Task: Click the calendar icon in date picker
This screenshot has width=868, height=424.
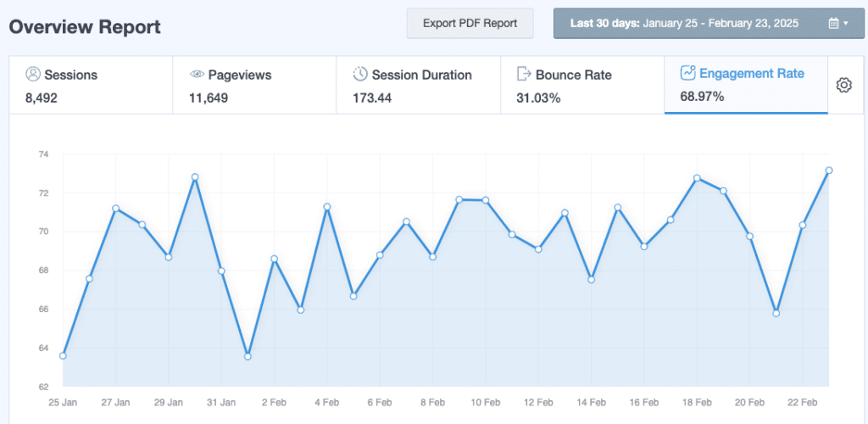Action: click(833, 24)
